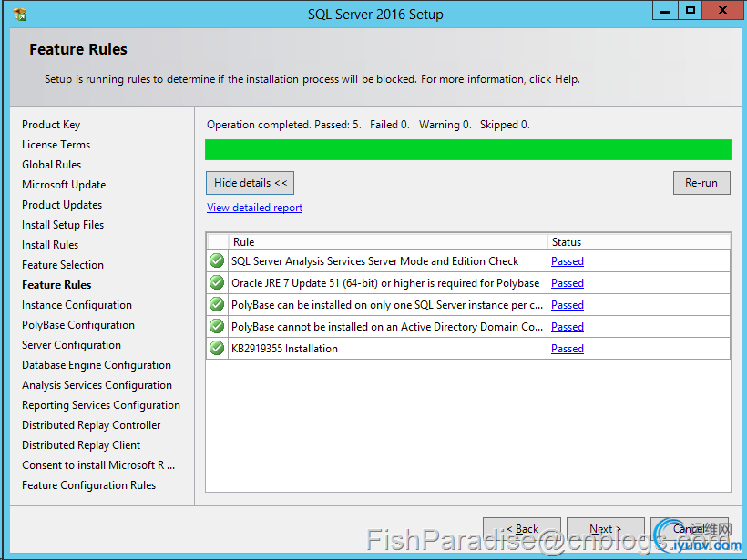Click check icon for Active Directory Domain rule

click(x=217, y=327)
